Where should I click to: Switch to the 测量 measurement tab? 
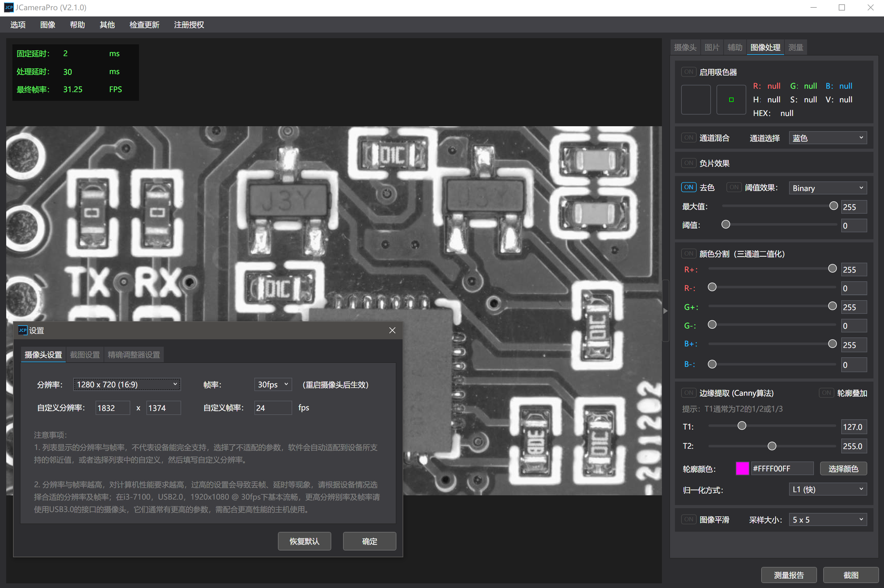tap(795, 48)
